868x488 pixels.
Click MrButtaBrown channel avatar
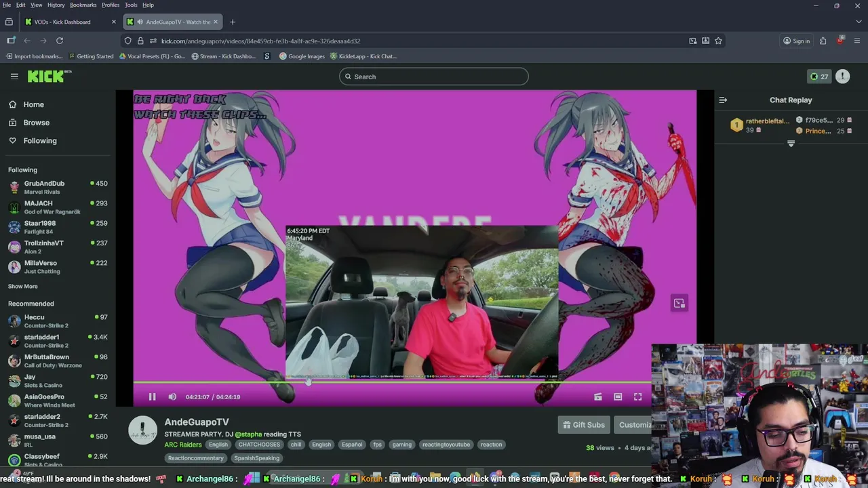[14, 361]
